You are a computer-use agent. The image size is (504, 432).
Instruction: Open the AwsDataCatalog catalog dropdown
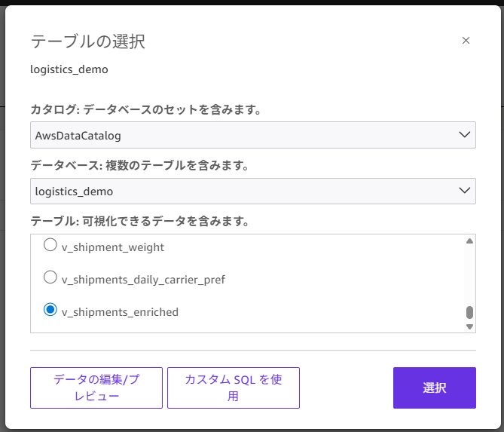[x=253, y=135]
